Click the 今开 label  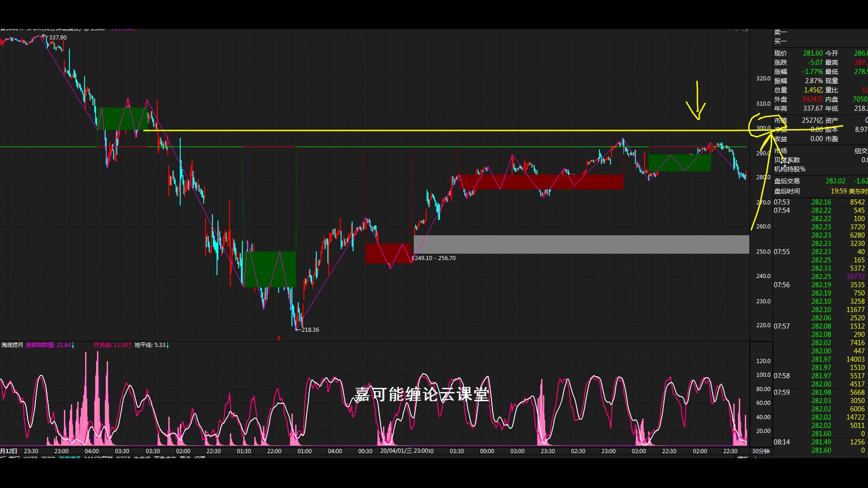tap(832, 53)
